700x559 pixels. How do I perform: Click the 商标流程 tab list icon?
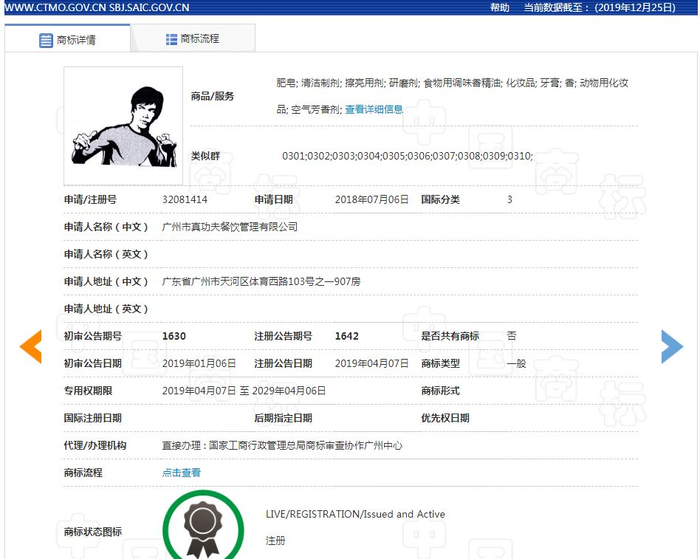[x=171, y=39]
